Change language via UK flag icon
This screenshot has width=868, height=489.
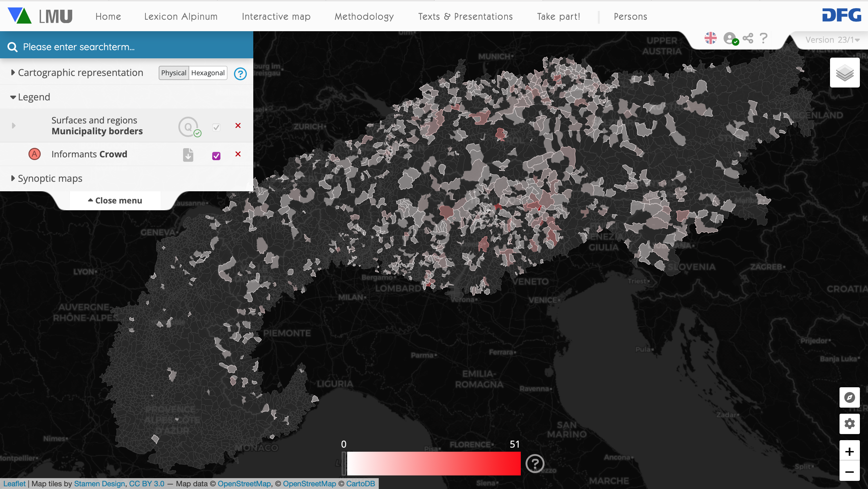(x=710, y=38)
